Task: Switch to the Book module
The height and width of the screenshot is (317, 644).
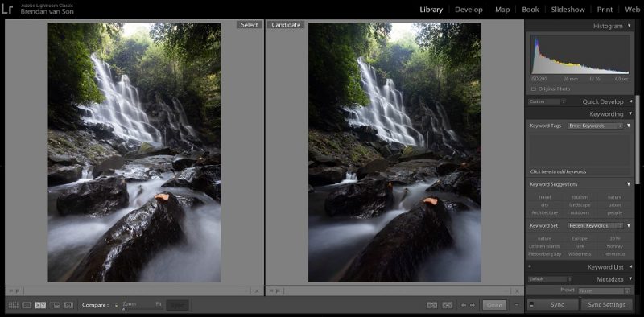Action: [530, 10]
